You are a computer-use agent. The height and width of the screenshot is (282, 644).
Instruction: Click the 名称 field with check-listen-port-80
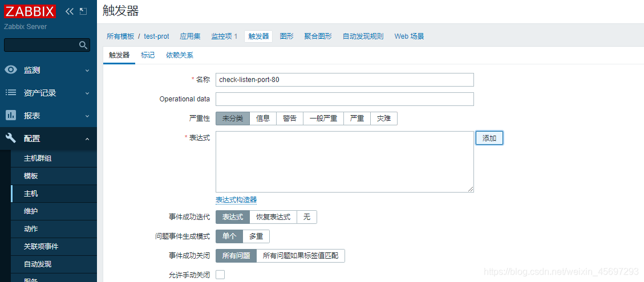345,80
